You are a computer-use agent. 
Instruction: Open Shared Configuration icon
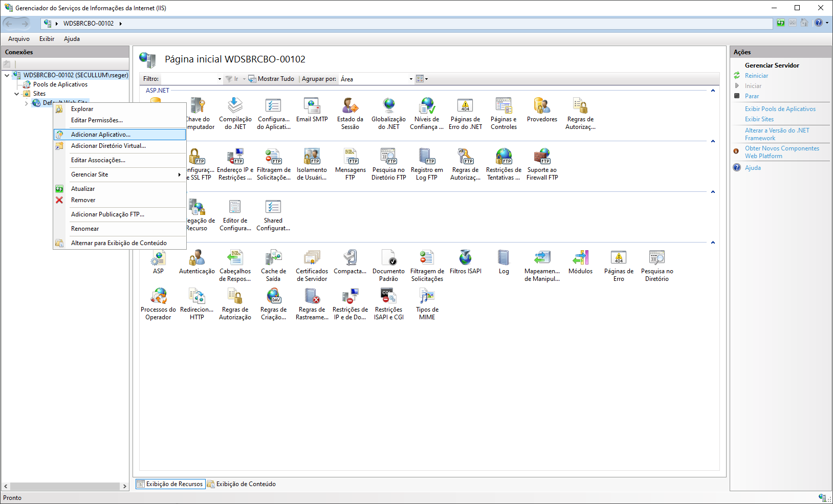pyautogui.click(x=273, y=215)
